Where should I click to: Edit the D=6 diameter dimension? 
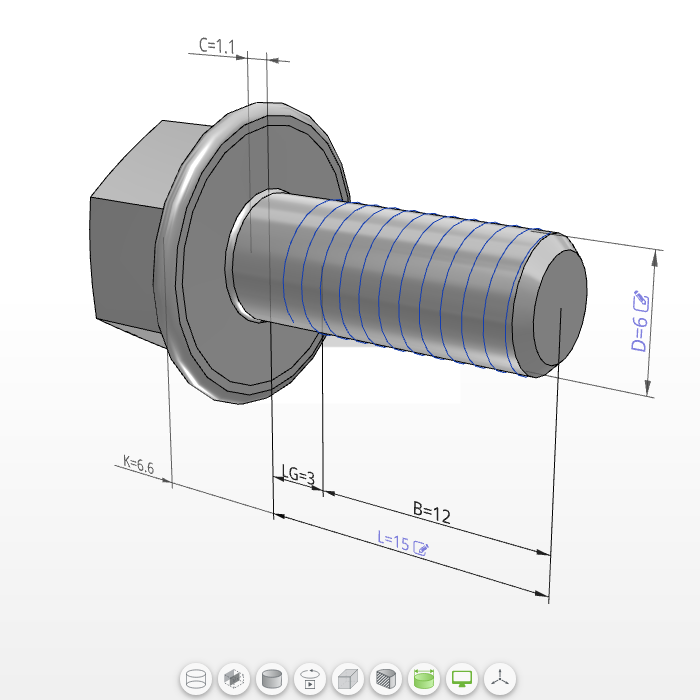click(x=641, y=301)
